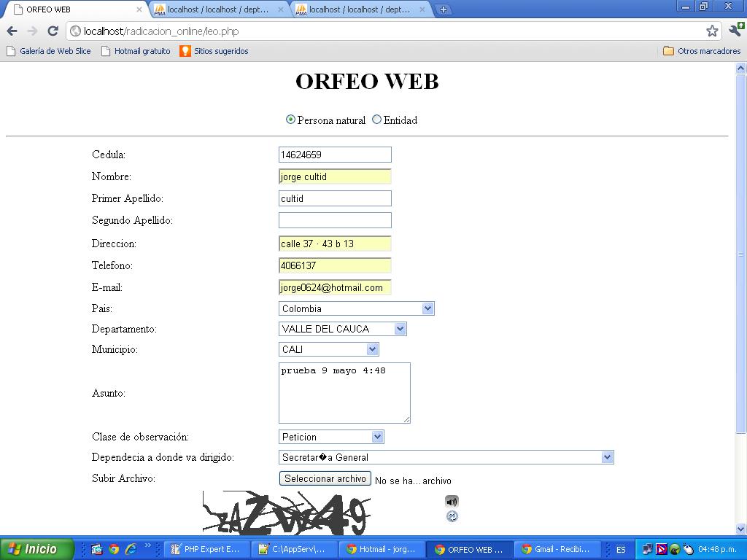The image size is (747, 560).
Task: Open the Windows Inicio start button
Action: 36,549
